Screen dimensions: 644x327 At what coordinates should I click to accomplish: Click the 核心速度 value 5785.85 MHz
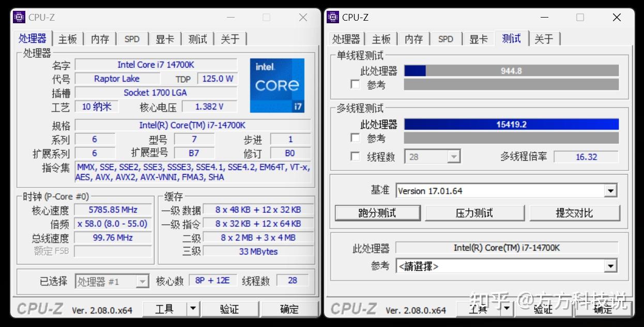coord(113,210)
